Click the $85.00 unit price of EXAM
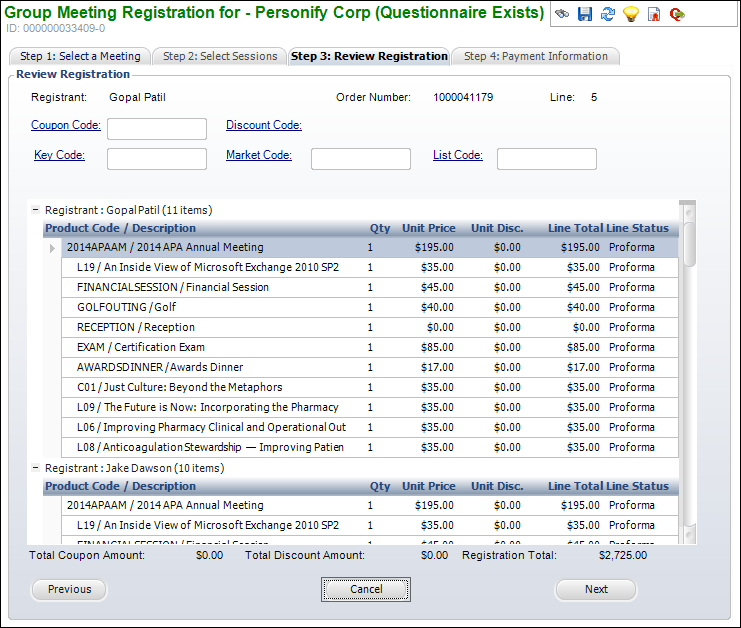Viewport: 741px width, 628px height. coord(437,347)
